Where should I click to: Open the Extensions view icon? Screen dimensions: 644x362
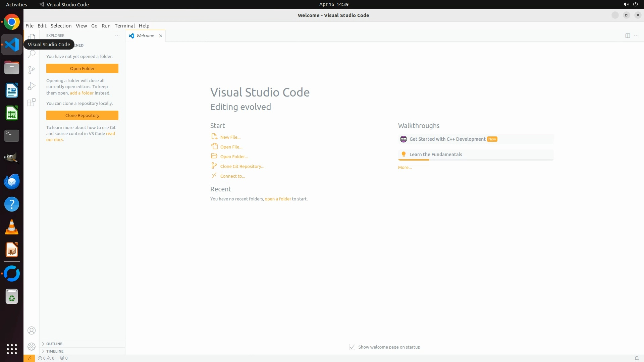click(x=32, y=103)
